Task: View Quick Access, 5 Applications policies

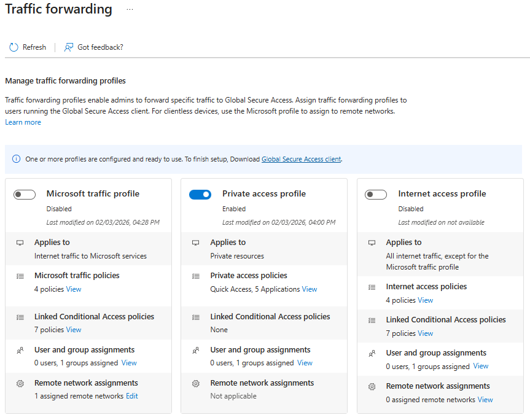Action: [310, 289]
